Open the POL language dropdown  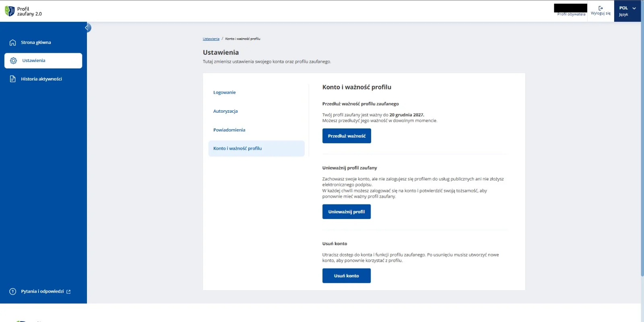pos(627,11)
